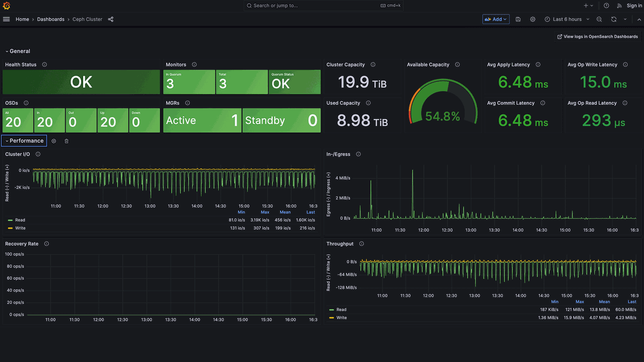Click Sign in
The image size is (644, 362).
click(634, 5)
